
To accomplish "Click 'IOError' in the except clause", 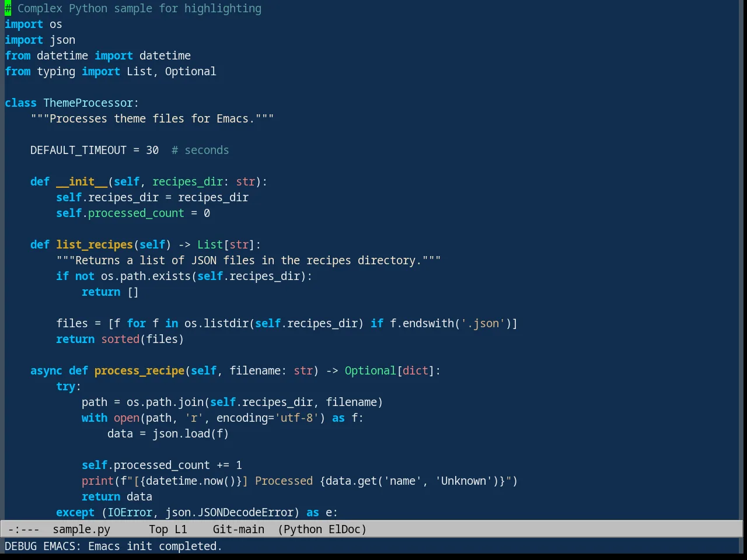I will [130, 512].
